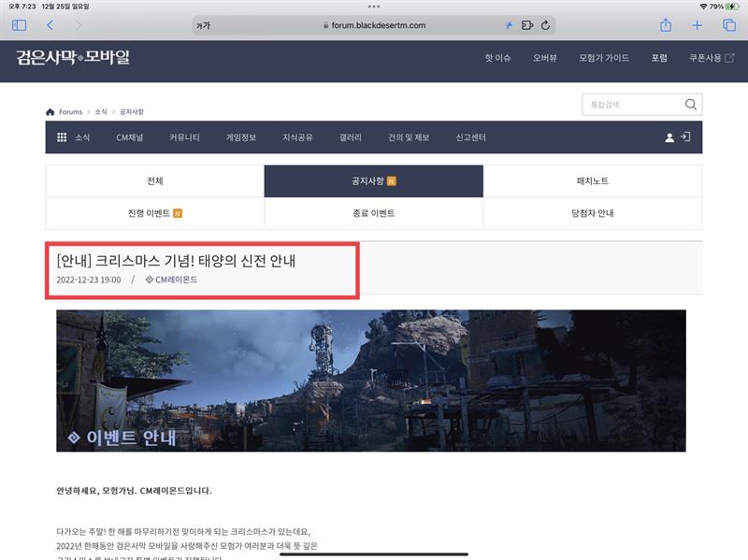Switch to the 패치노트 tab
This screenshot has height=560, width=748.
593,180
